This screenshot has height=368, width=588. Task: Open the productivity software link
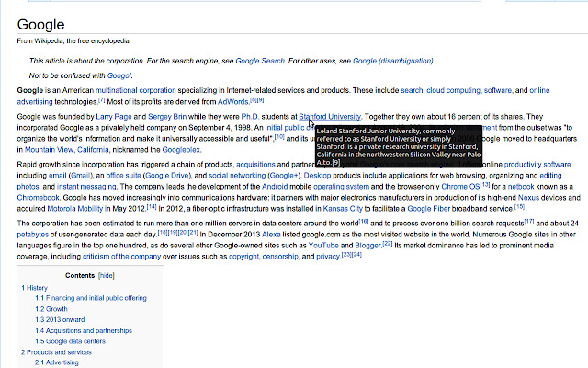(537, 165)
